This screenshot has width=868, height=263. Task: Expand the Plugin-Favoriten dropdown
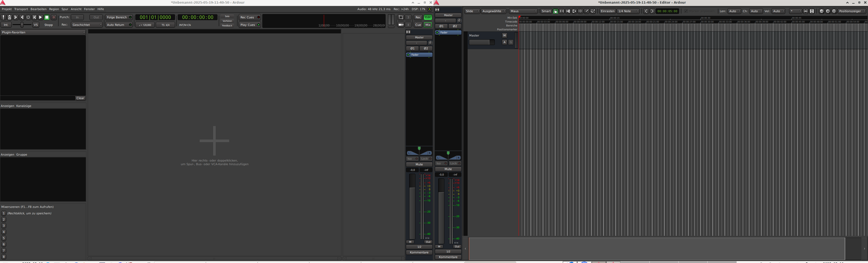point(43,32)
